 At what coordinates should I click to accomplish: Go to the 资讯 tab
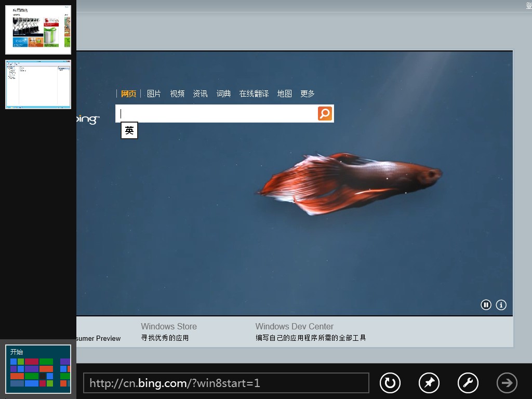[200, 94]
